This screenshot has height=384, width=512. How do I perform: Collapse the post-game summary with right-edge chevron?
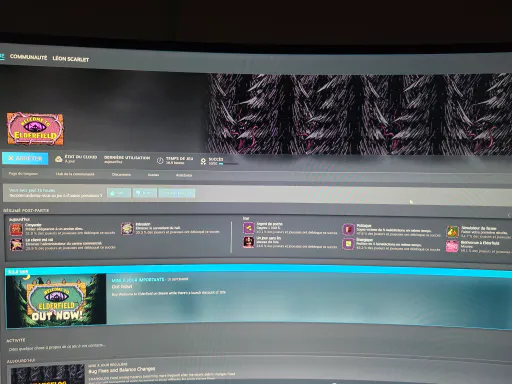pos(509,215)
